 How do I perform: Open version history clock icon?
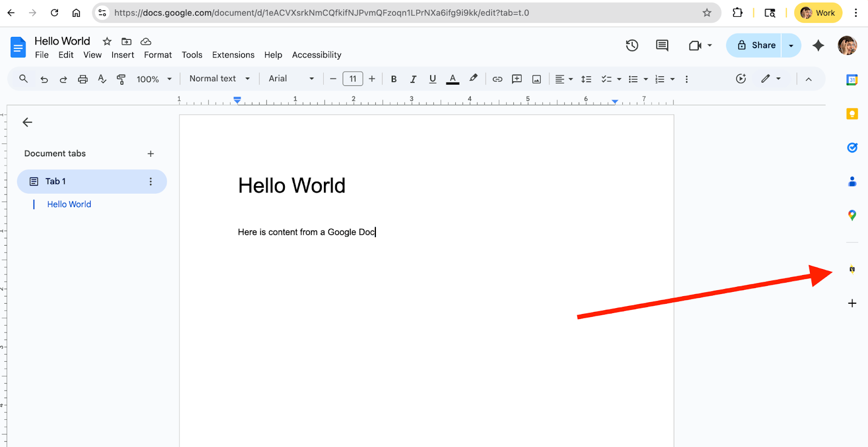coord(632,46)
